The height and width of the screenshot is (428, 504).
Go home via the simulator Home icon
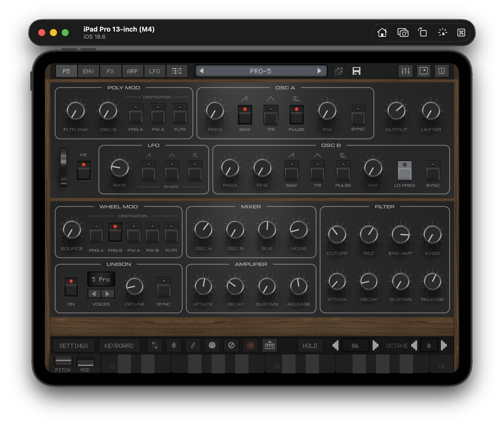[382, 32]
